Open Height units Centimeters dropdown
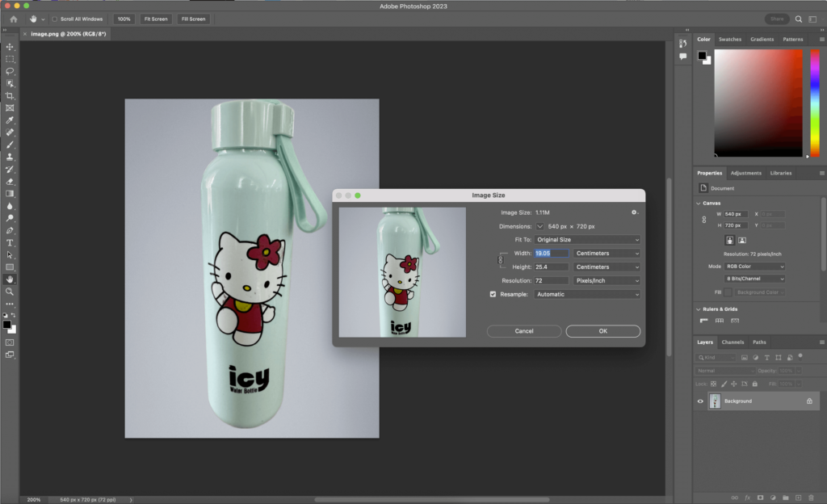Screen dimensions: 827x504 (607, 267)
